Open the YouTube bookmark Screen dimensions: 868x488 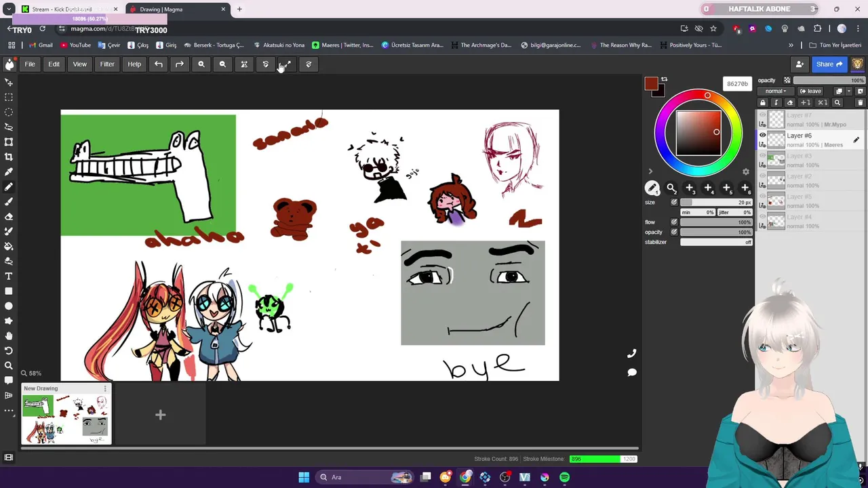pyautogui.click(x=75, y=45)
